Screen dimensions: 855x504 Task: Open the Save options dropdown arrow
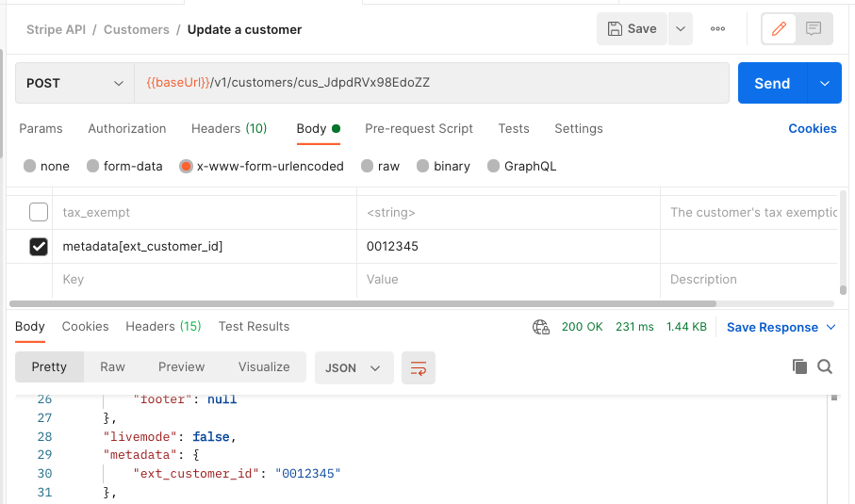click(x=680, y=29)
